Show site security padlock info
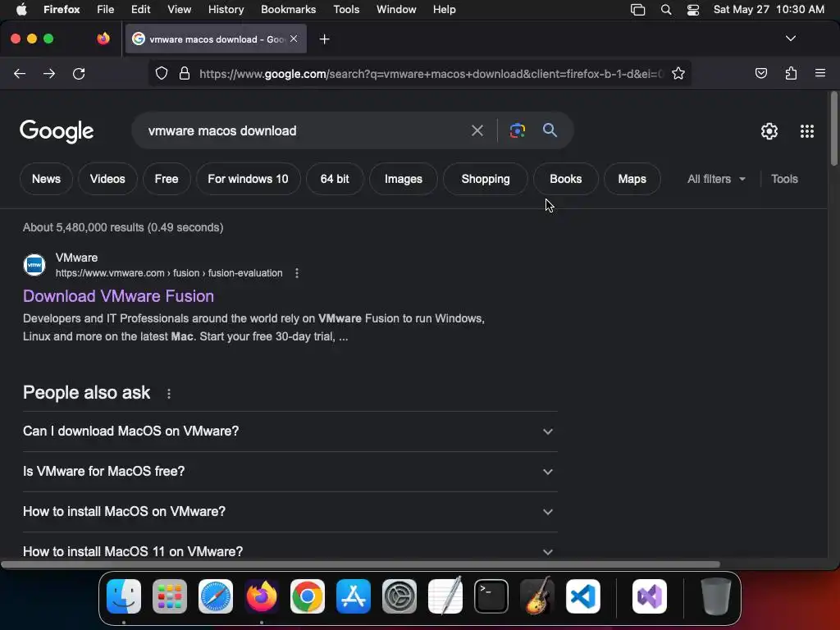Viewport: 840px width, 630px height. [185, 73]
